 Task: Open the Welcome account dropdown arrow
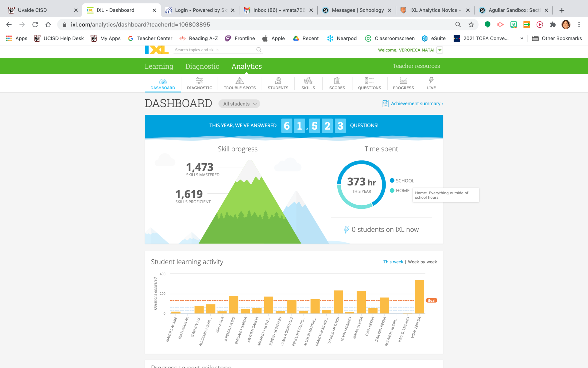tap(440, 50)
